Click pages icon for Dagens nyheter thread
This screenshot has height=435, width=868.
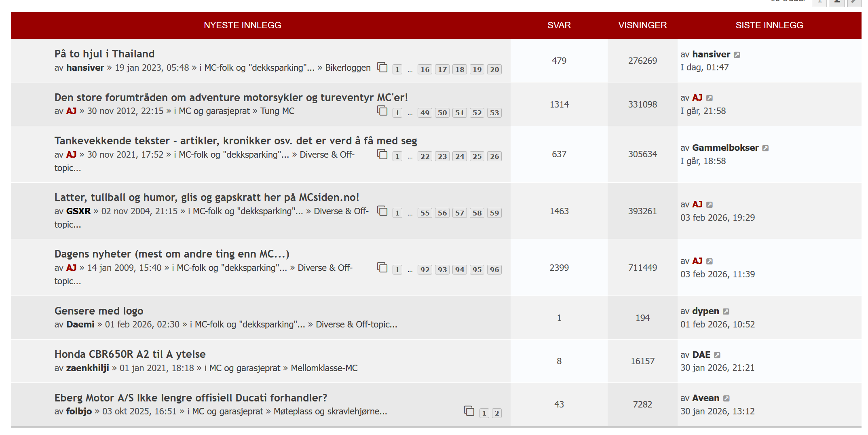pyautogui.click(x=382, y=268)
